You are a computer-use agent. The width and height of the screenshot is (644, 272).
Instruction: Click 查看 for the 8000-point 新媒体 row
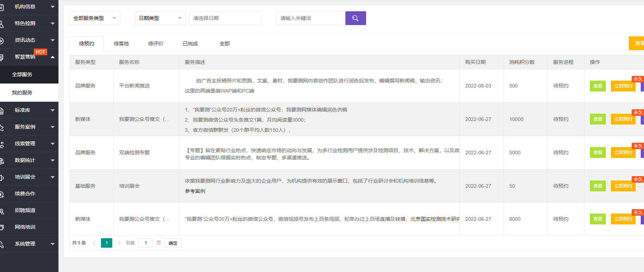click(598, 219)
